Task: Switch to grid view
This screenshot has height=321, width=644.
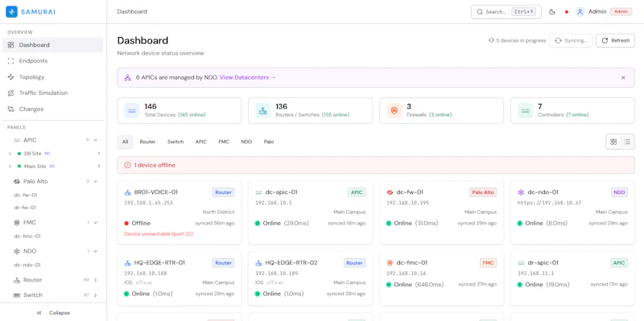Action: 613,142
